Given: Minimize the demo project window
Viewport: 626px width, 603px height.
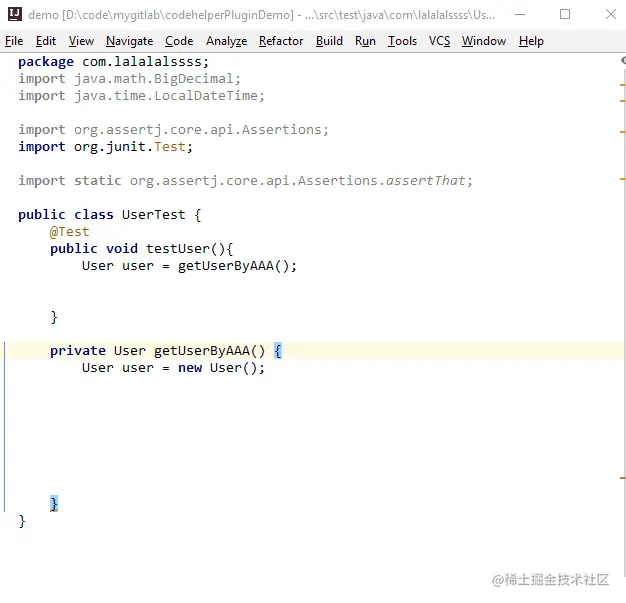Looking at the screenshot, I should tap(520, 15).
